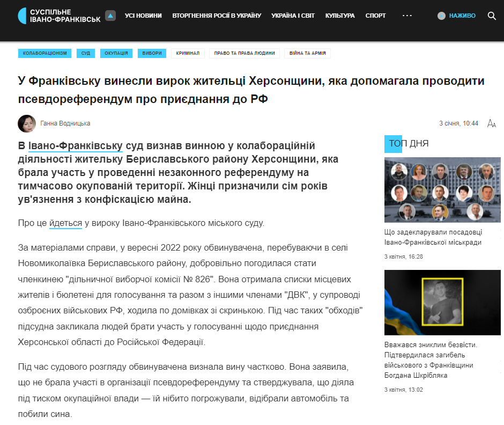Click the Suspilne Ivano-Frankivsk logo
The image size is (504, 425).
click(x=59, y=15)
